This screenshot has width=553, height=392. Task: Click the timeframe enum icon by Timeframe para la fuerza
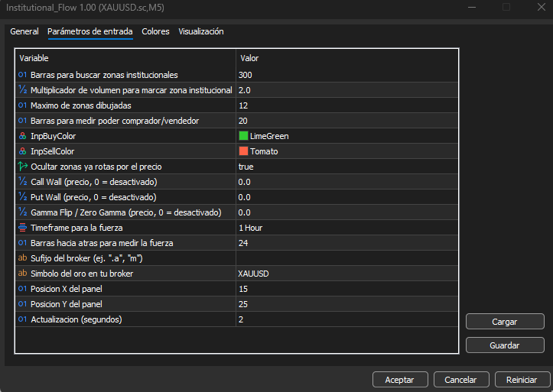pos(23,228)
